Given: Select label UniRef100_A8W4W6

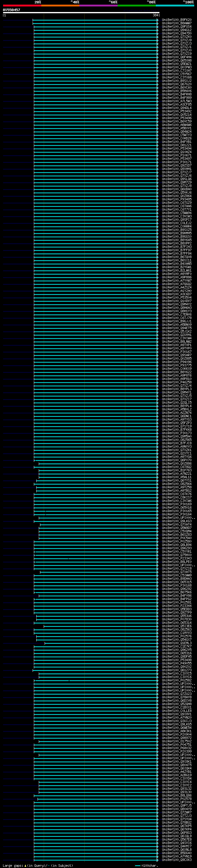Looking at the screenshot, I should point(176,125).
